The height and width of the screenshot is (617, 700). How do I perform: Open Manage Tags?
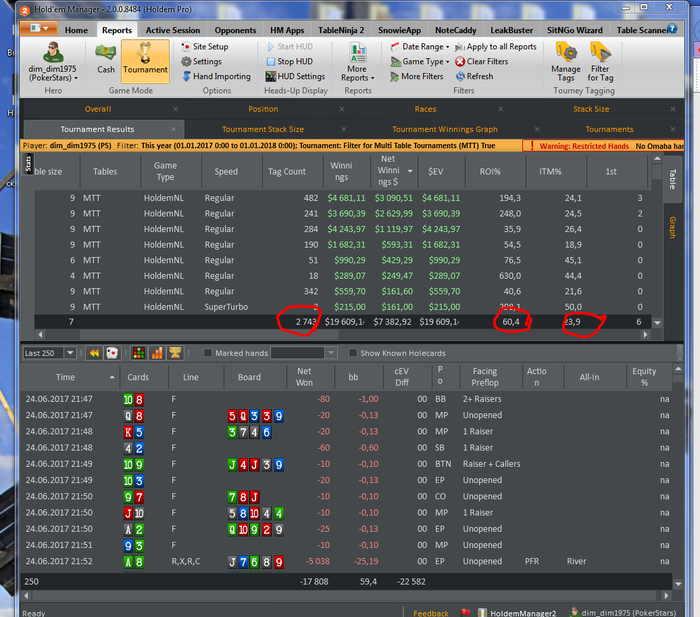click(566, 62)
